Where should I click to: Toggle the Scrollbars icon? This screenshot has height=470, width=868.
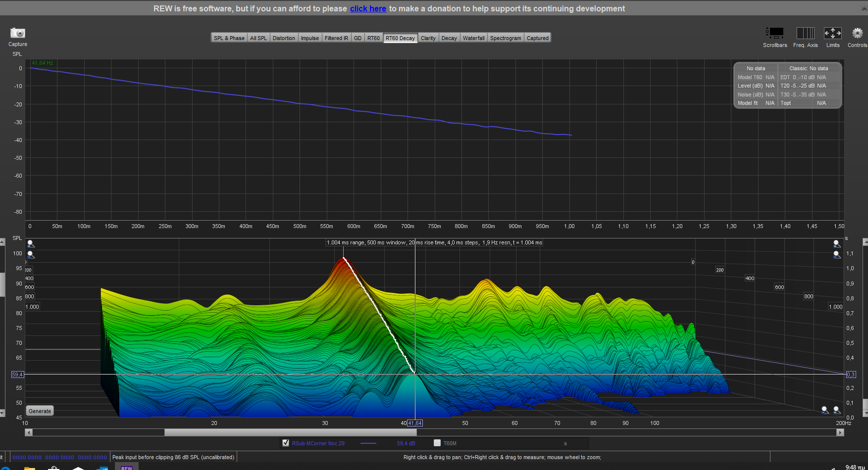pyautogui.click(x=775, y=33)
